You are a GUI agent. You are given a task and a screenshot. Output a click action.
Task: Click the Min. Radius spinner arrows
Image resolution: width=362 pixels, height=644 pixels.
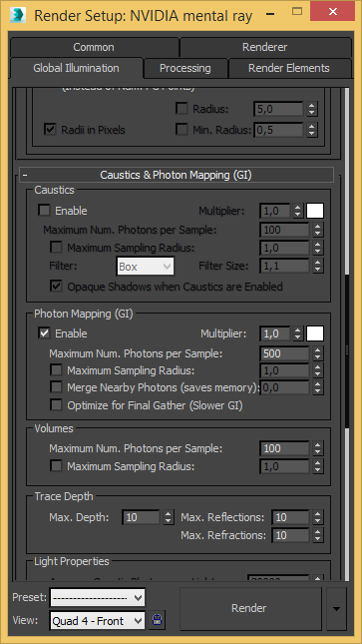[312, 130]
